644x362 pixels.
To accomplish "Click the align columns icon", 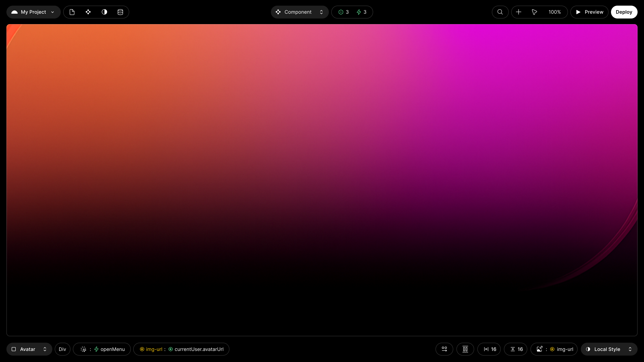I will point(465,349).
